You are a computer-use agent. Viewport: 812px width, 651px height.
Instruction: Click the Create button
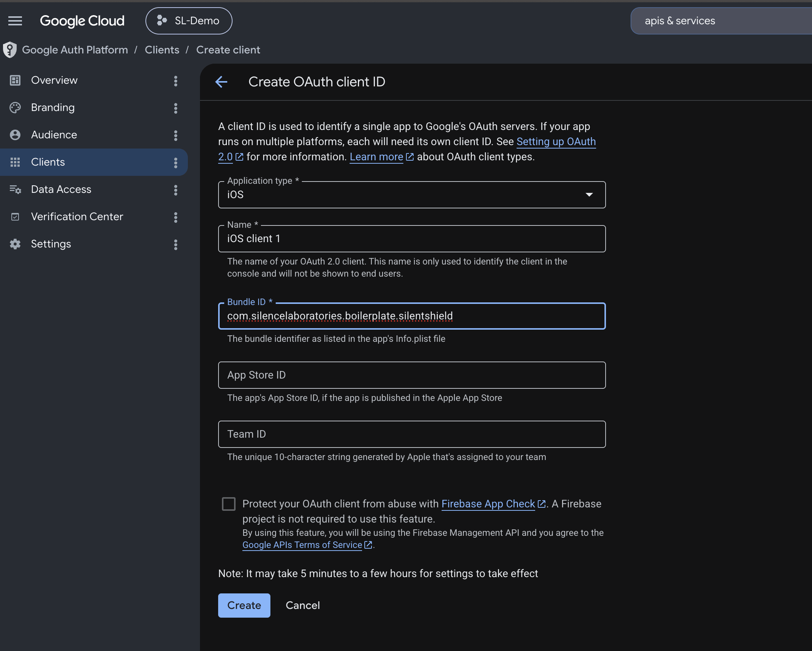pos(244,606)
